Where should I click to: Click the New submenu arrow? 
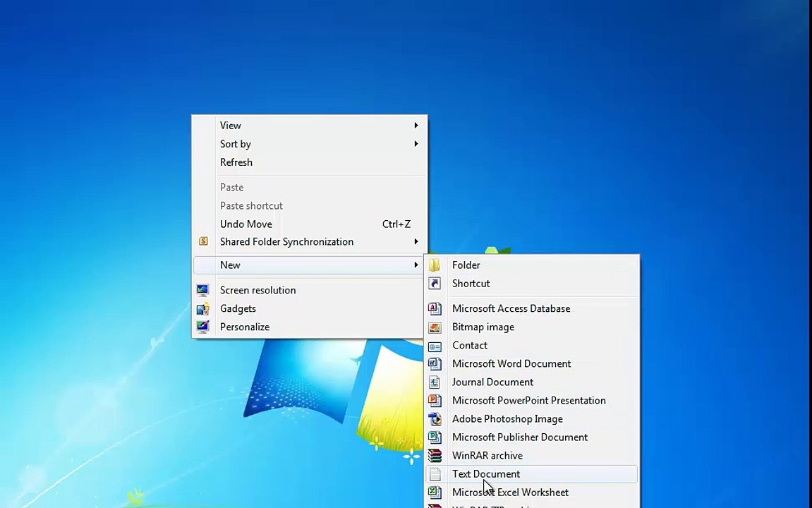[x=416, y=265]
